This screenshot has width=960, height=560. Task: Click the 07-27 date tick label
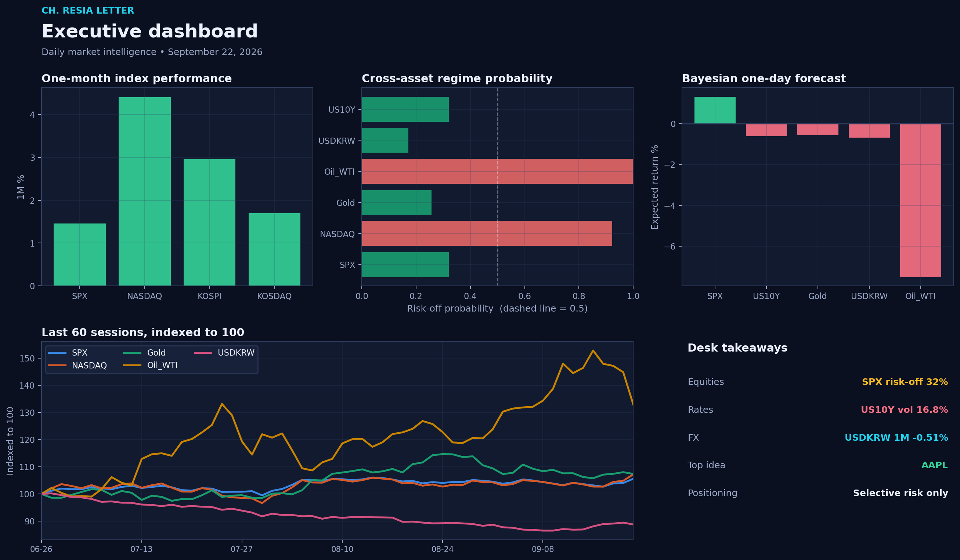[x=242, y=549]
